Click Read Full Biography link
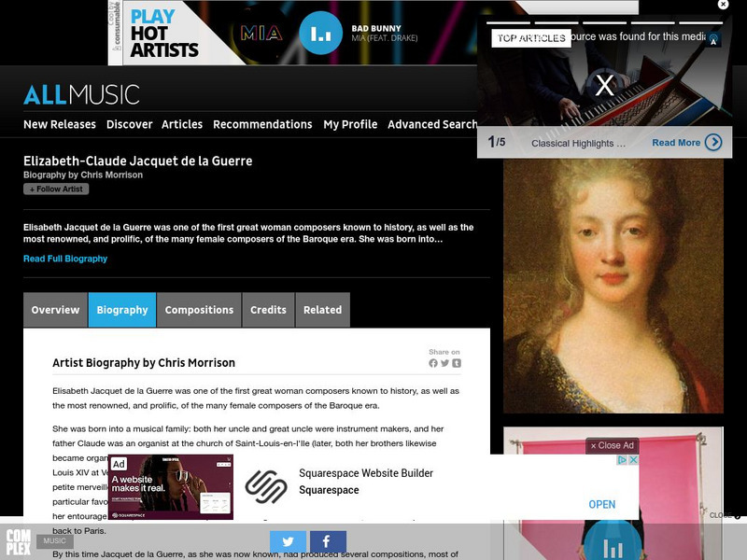Image resolution: width=747 pixels, height=560 pixels. point(65,259)
